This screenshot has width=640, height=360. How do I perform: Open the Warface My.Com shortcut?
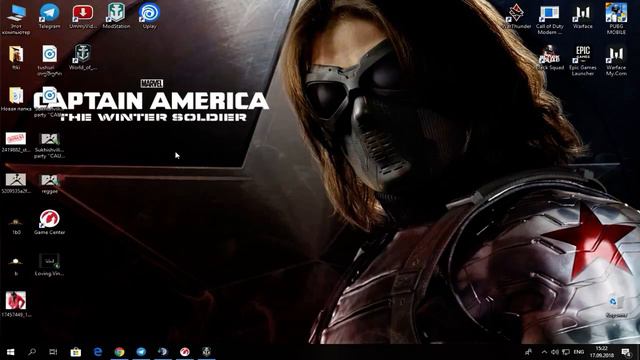tap(616, 60)
